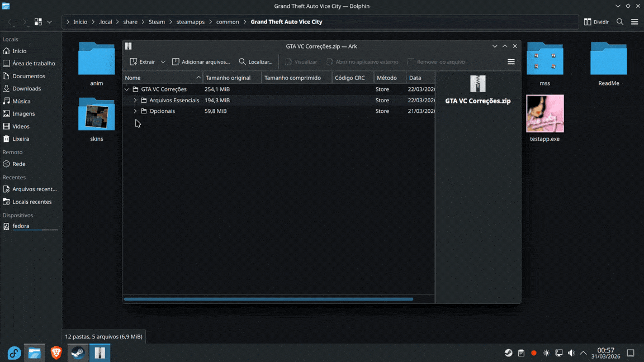644x362 pixels.
Task: Open Downloads in sidebar
Action: (x=31, y=88)
